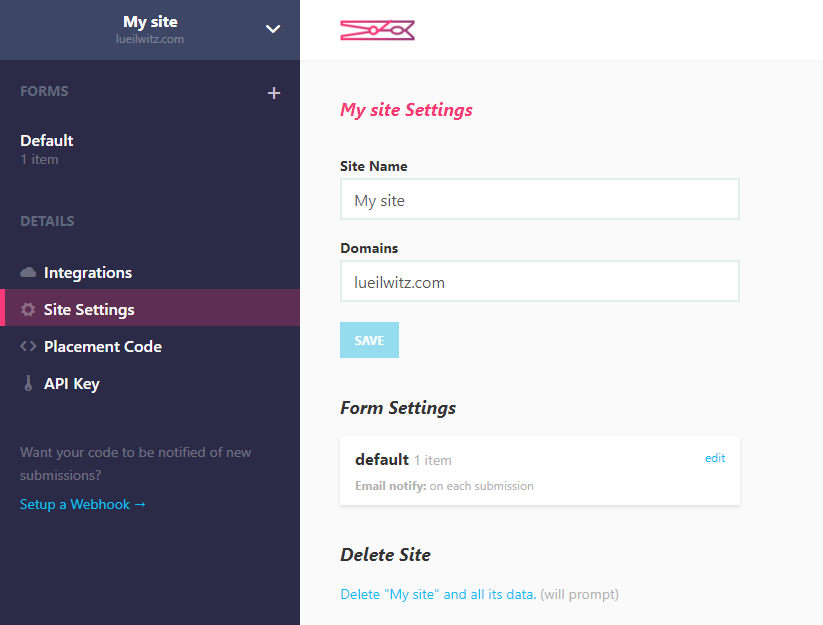Follow the Setup a Webhook link
This screenshot has height=625, width=823.
pyautogui.click(x=82, y=504)
